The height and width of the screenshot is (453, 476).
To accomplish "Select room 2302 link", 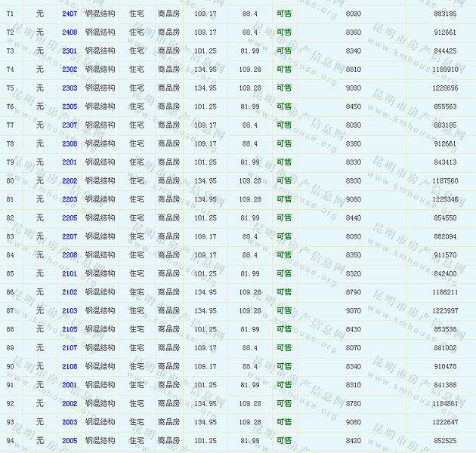I will (70, 69).
